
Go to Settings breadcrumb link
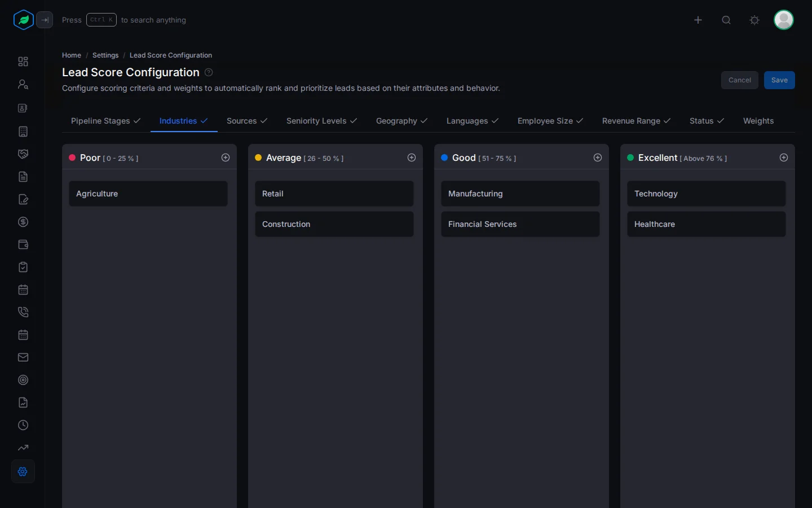click(105, 55)
